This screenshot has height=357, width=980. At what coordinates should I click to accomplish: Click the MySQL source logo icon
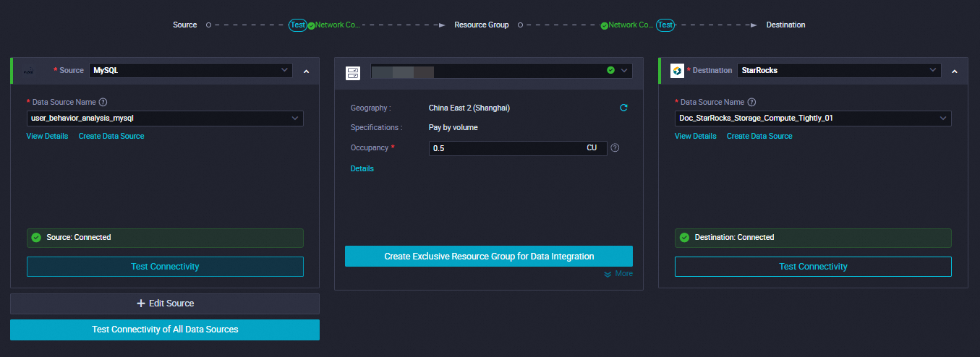29,72
